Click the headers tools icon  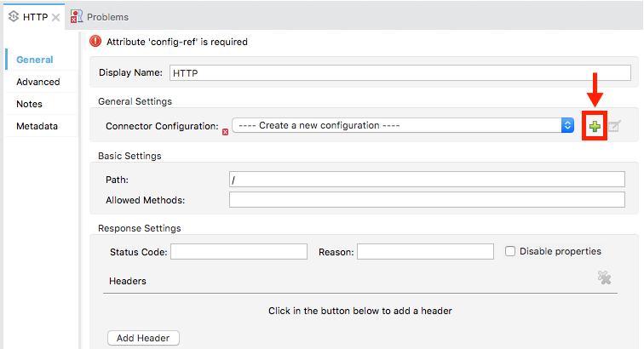604,277
